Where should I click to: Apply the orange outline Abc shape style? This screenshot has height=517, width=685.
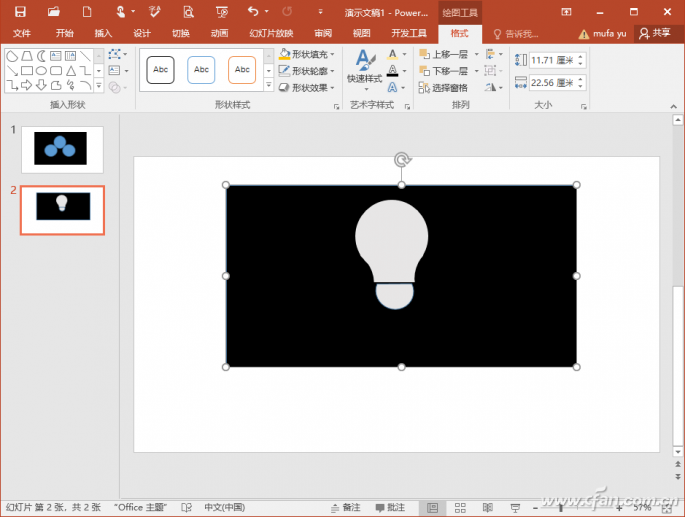[x=242, y=70]
